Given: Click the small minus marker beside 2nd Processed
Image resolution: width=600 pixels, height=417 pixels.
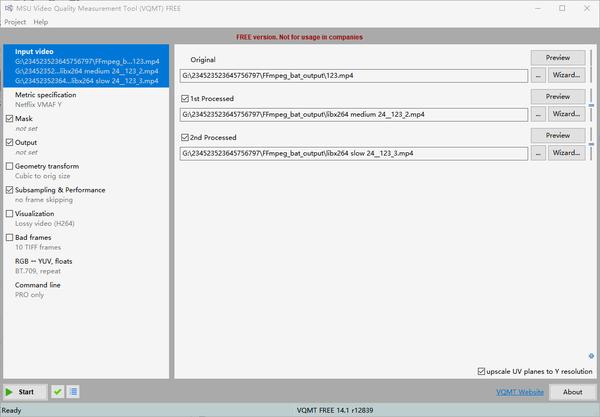Looking at the screenshot, I should click(591, 144).
